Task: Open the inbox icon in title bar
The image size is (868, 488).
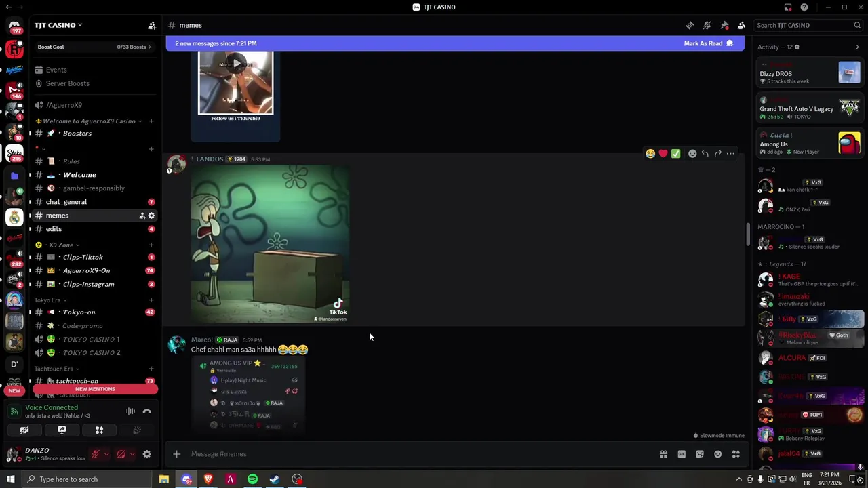Action: [788, 7]
